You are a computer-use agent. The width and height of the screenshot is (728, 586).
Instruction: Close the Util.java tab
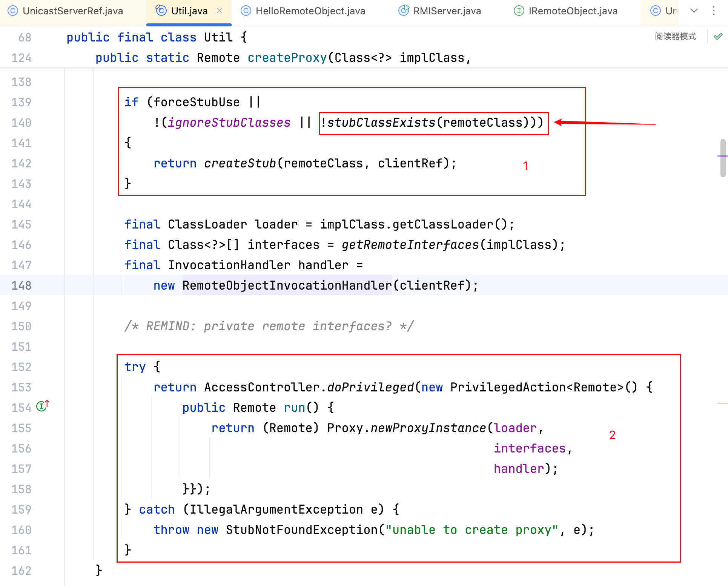tap(220, 11)
